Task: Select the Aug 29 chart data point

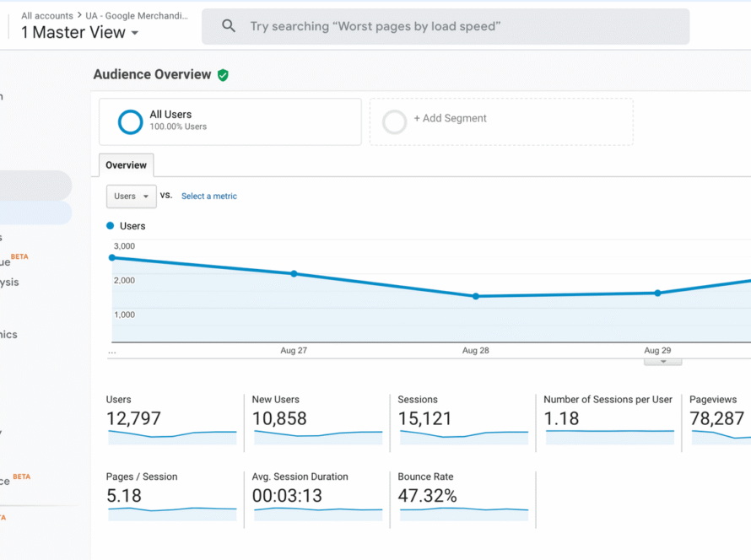Action: [x=657, y=293]
